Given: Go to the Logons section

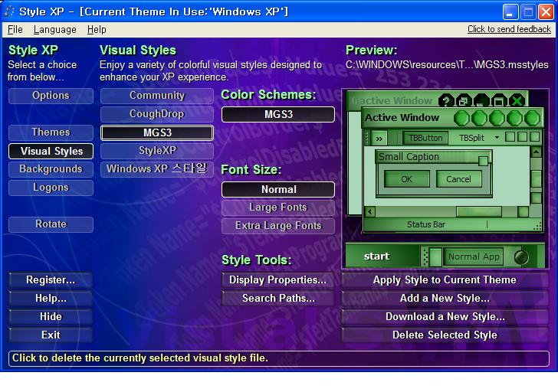Looking at the screenshot, I should coord(51,188).
